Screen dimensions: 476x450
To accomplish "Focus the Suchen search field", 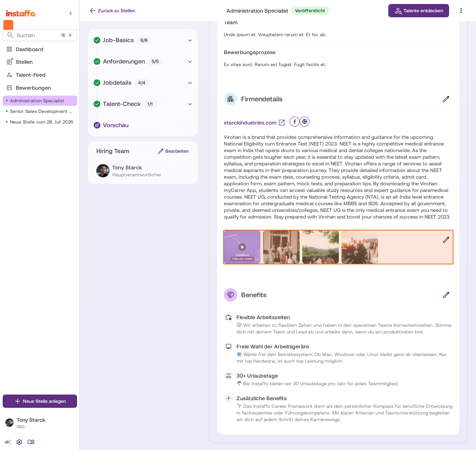I will pyautogui.click(x=40, y=35).
